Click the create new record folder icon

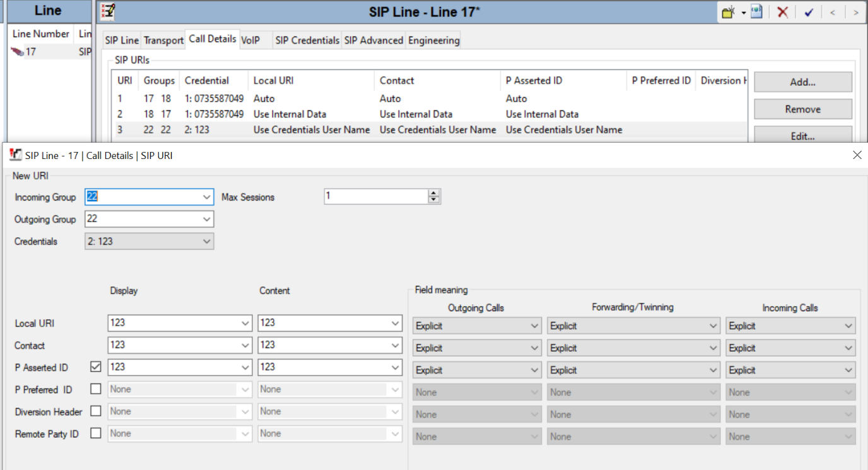tap(729, 12)
